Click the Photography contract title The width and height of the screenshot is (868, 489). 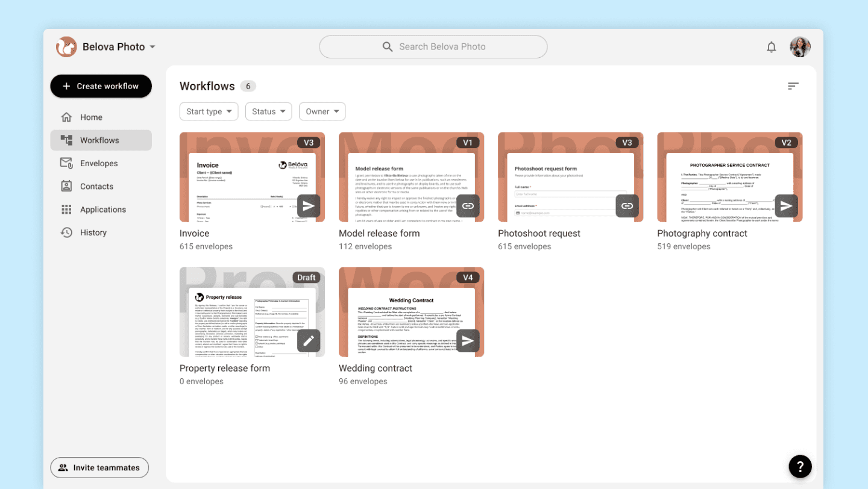pyautogui.click(x=702, y=234)
